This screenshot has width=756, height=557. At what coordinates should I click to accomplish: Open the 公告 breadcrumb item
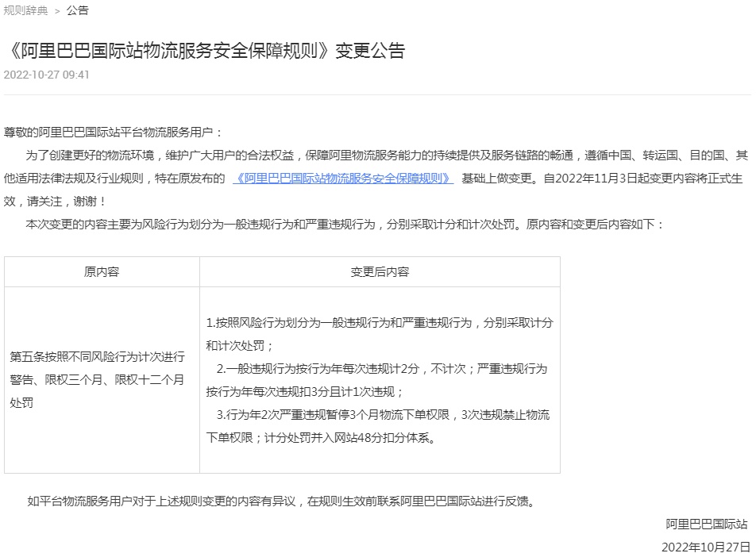(77, 10)
